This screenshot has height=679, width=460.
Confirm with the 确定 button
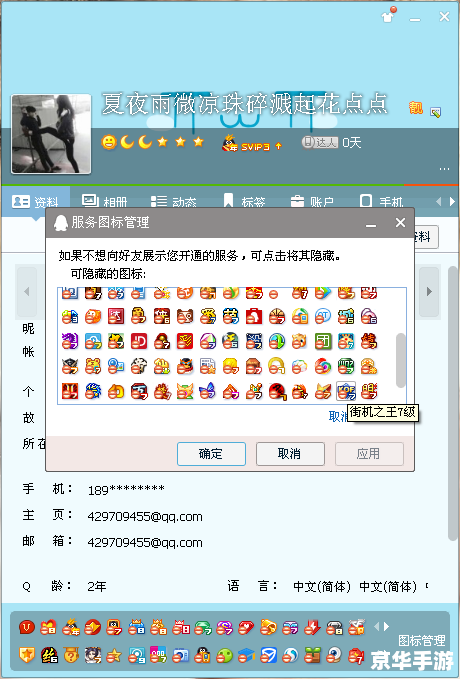(x=211, y=454)
